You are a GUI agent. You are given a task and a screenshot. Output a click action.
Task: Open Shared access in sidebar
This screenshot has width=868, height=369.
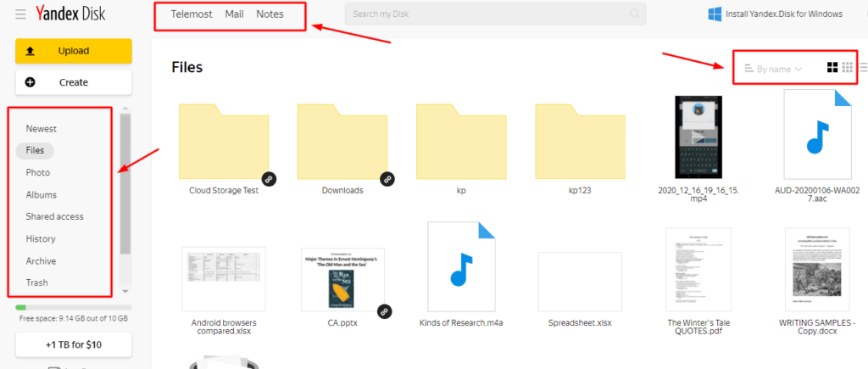(x=54, y=216)
